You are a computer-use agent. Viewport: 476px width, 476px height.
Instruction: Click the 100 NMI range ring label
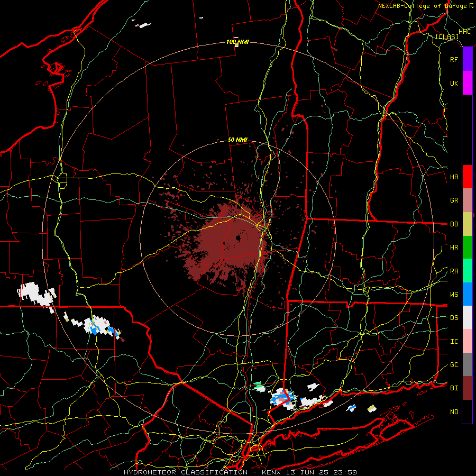point(237,42)
